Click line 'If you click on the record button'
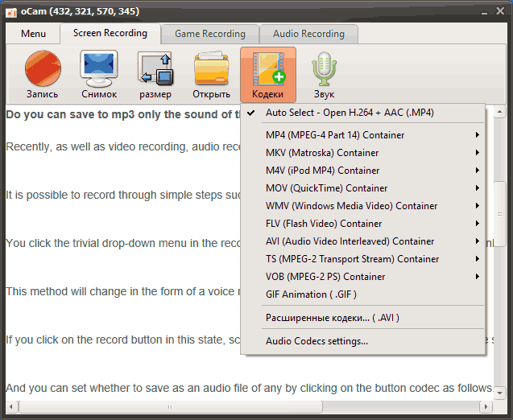Viewport: 513px width, 420px height. point(123,340)
